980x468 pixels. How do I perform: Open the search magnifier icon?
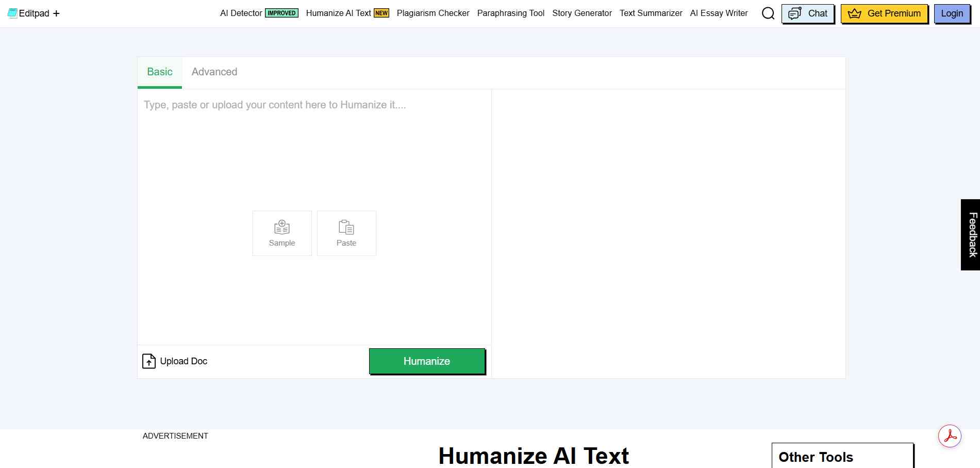[768, 13]
